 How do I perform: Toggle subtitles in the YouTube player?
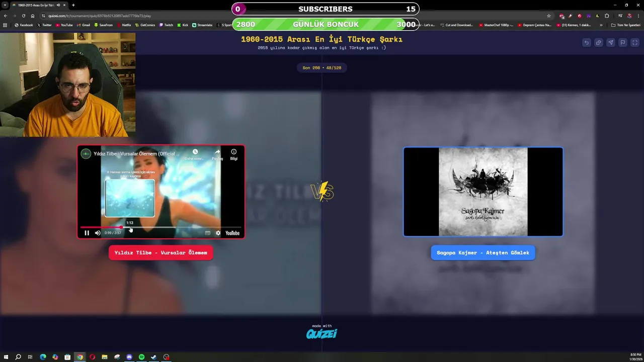pos(207,233)
